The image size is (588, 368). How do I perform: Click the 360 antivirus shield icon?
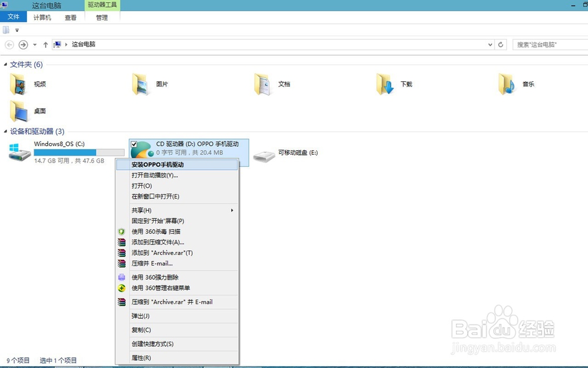[x=122, y=231]
